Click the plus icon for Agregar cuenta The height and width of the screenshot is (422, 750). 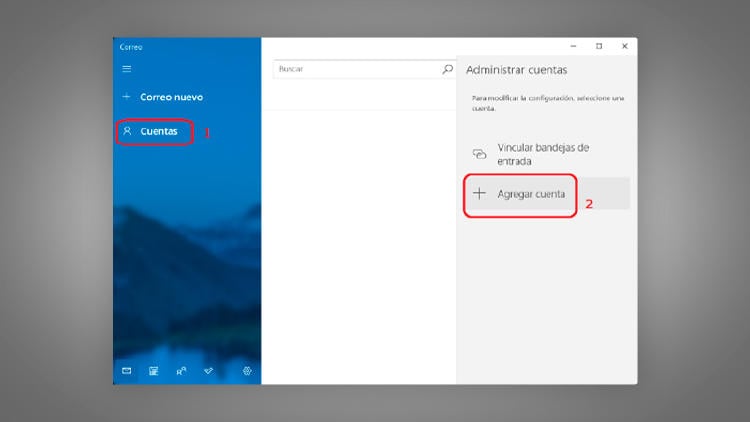point(479,194)
